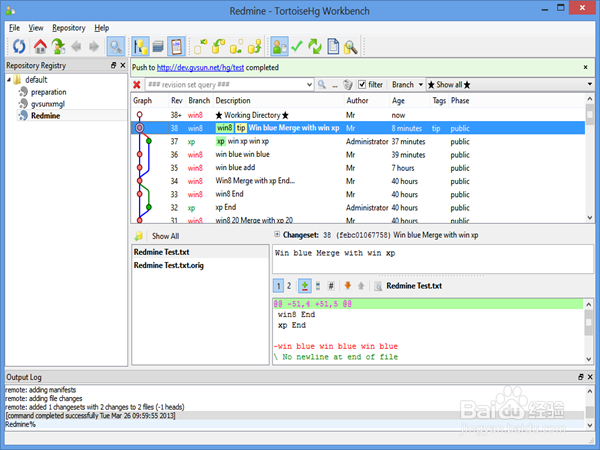Close the Repository Registry panel

point(122,65)
